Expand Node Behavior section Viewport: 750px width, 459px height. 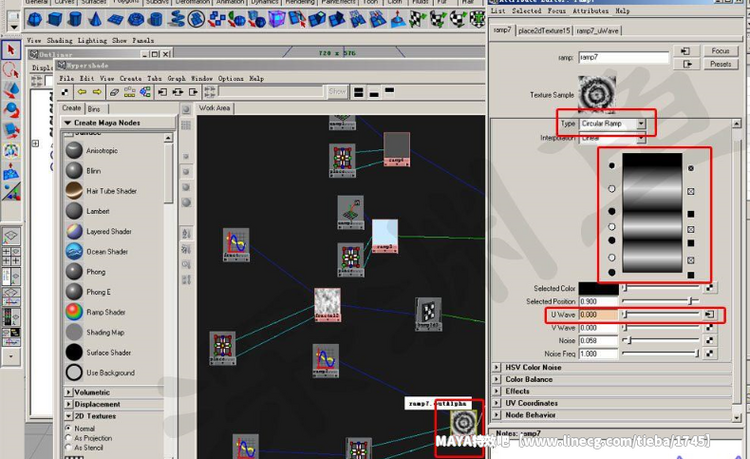click(x=496, y=415)
